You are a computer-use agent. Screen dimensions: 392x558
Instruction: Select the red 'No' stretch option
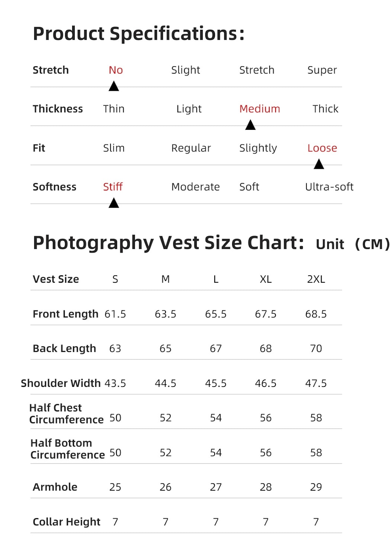pos(116,70)
